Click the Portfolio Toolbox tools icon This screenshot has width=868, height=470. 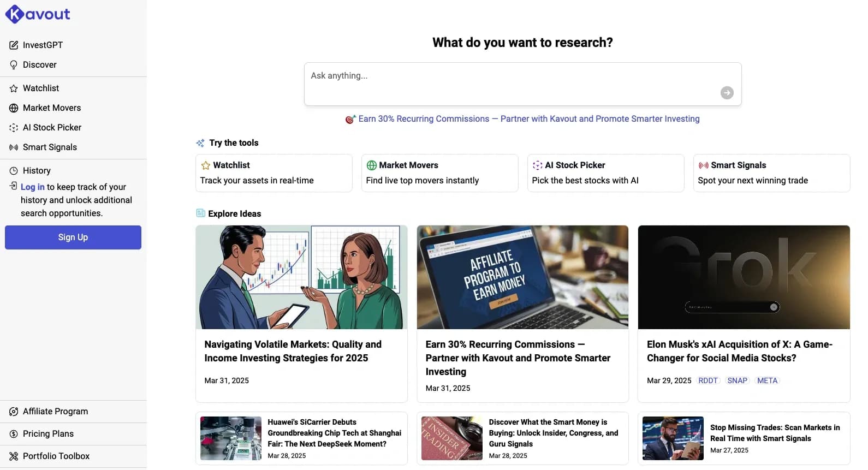14,456
